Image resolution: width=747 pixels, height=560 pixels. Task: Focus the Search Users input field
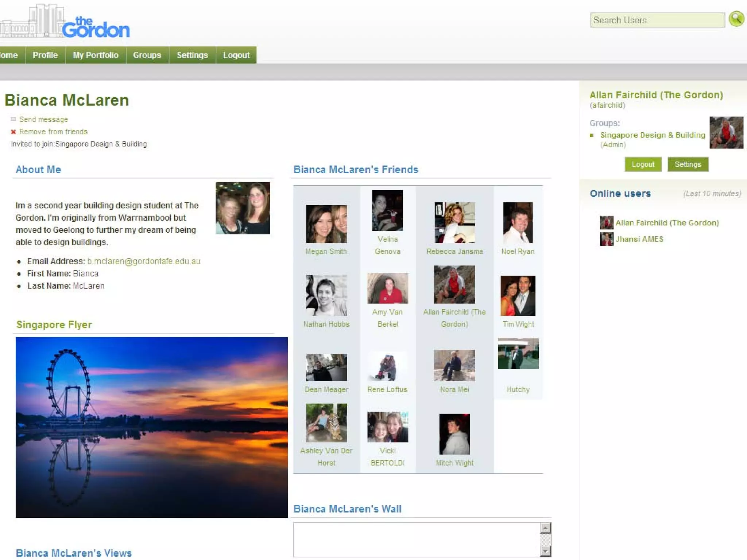[x=657, y=20]
